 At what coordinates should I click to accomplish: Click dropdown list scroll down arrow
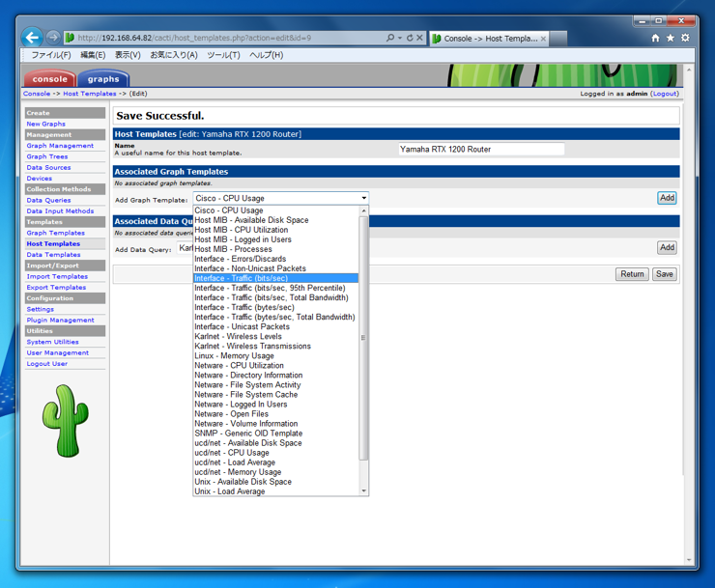coord(363,490)
